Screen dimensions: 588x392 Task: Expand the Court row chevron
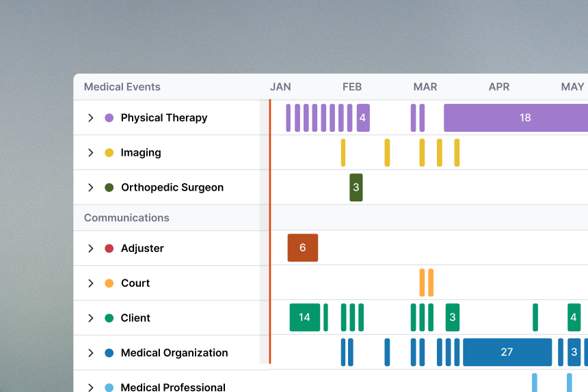pos(90,283)
